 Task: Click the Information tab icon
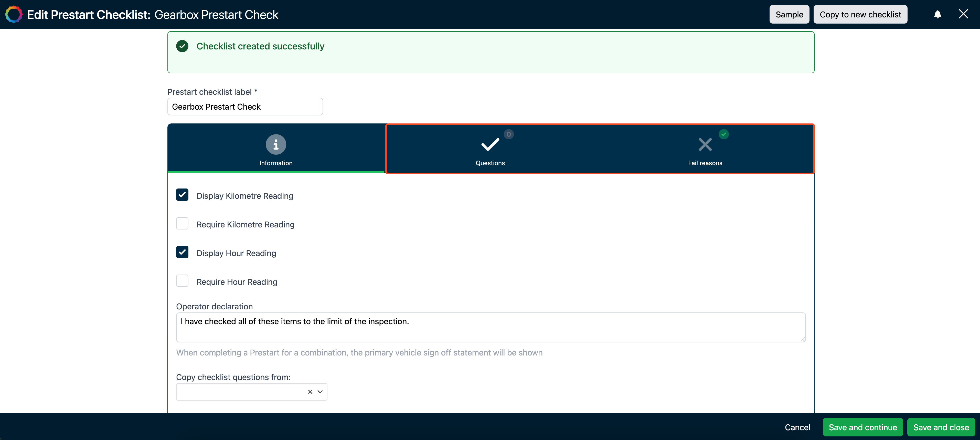(x=276, y=145)
